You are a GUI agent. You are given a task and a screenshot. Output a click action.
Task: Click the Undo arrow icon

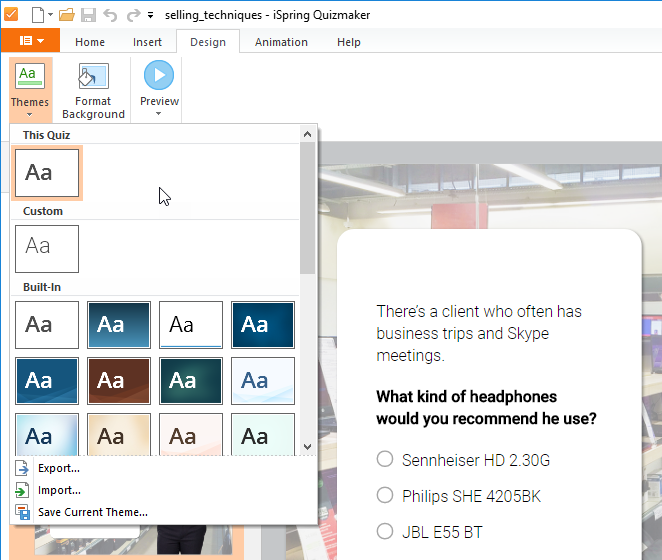click(110, 16)
